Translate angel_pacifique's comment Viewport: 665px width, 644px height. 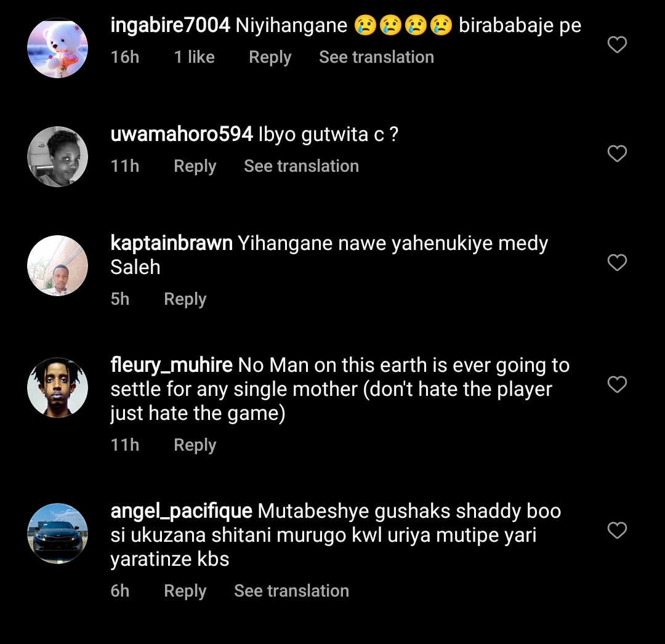291,591
